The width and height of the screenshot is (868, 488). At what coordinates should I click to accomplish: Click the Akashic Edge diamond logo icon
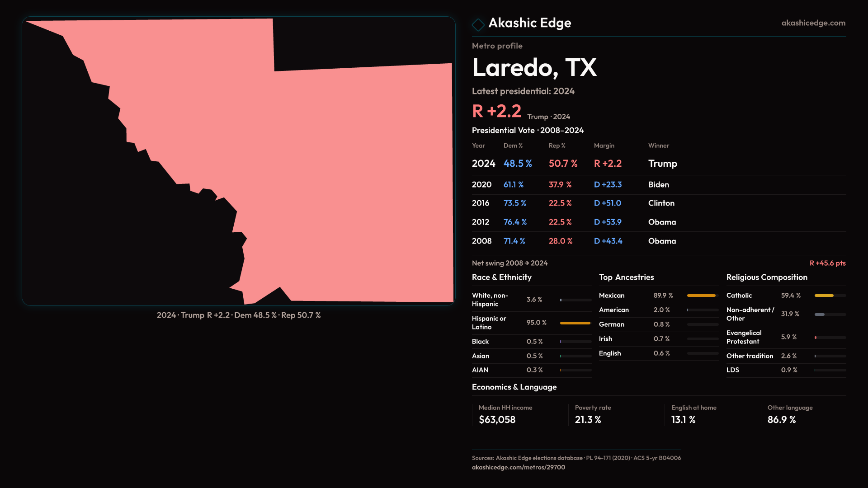click(x=478, y=24)
